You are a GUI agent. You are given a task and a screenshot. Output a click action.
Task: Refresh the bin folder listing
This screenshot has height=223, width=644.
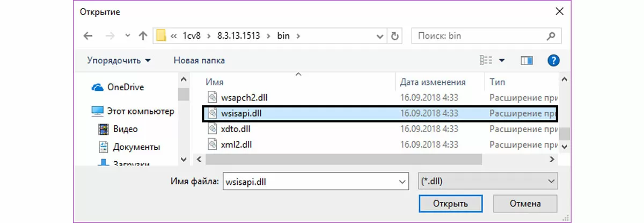pyautogui.click(x=395, y=36)
